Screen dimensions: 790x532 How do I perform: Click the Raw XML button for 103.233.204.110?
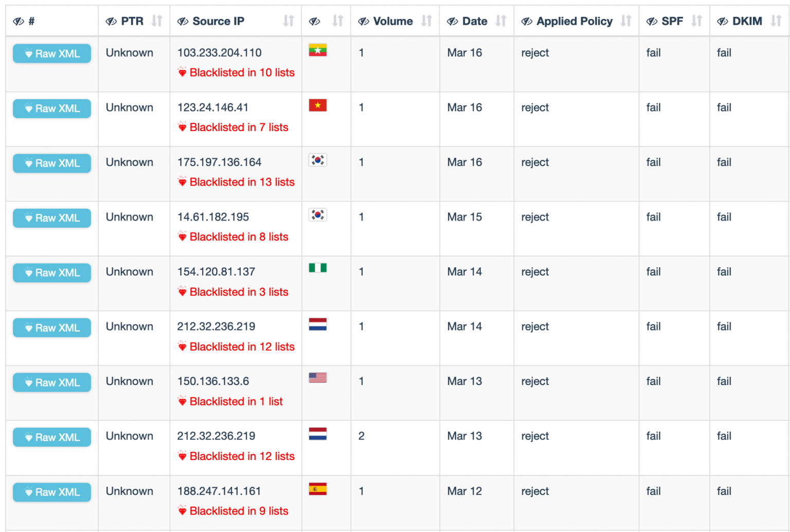[51, 53]
